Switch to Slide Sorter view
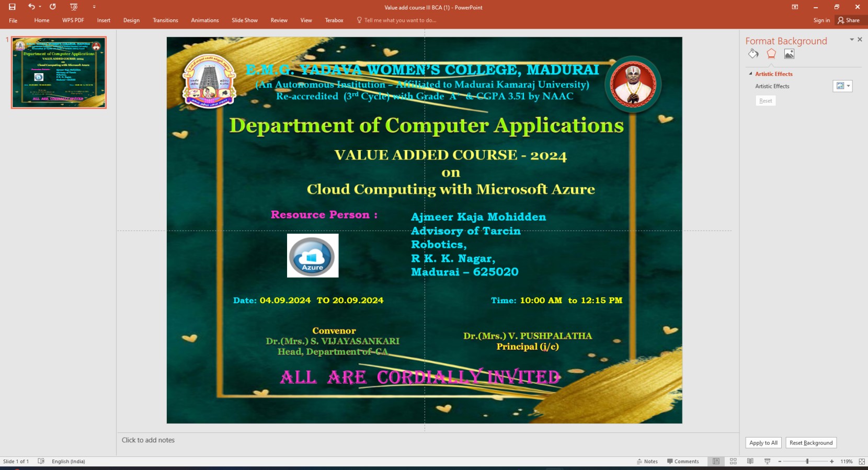 point(733,462)
